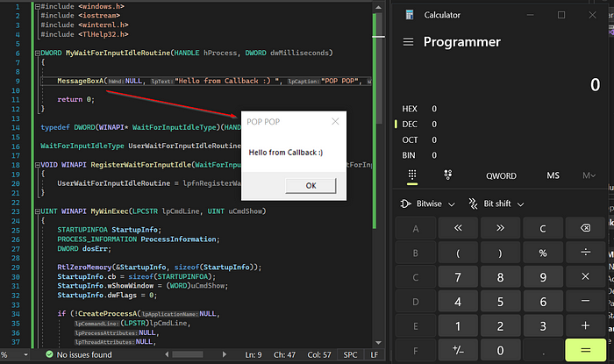Screen dimensions: 614x364
Task: Expand the Bit shift dropdown
Action: (x=496, y=203)
